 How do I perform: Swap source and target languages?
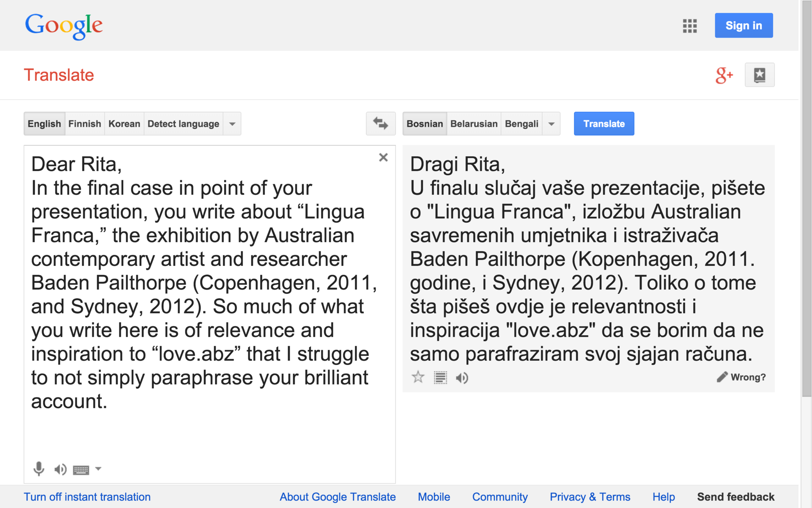tap(380, 124)
